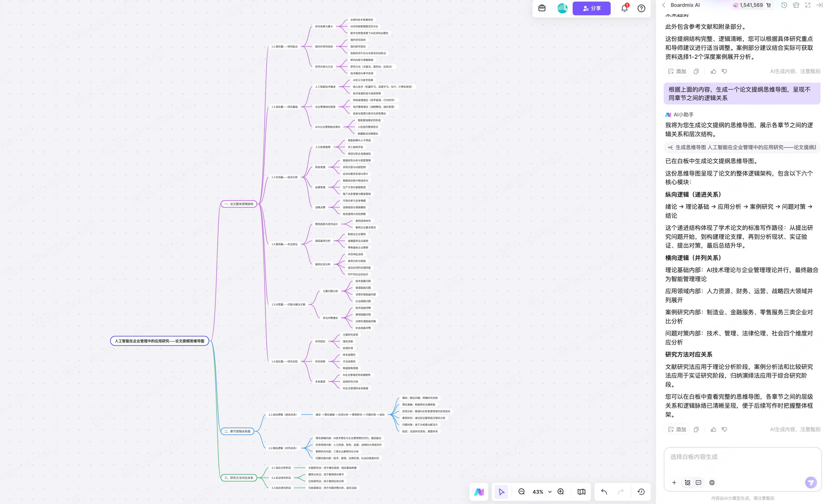
Task: Select the node 2.2 横向逻辑（并列关系）
Action: 283,448
